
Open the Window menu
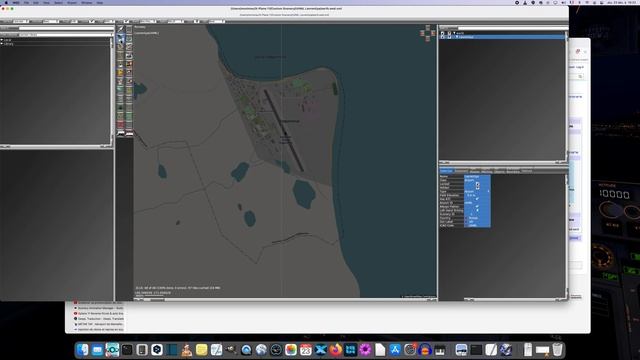[x=87, y=2]
